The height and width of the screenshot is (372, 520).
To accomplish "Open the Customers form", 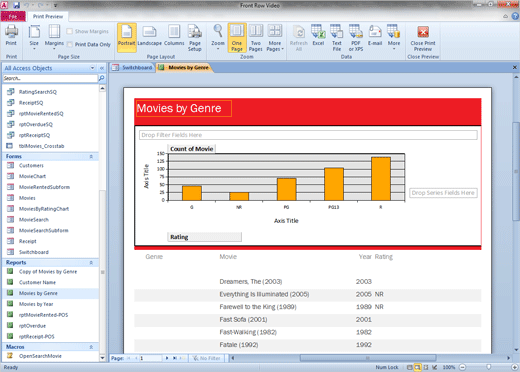I will click(31, 166).
